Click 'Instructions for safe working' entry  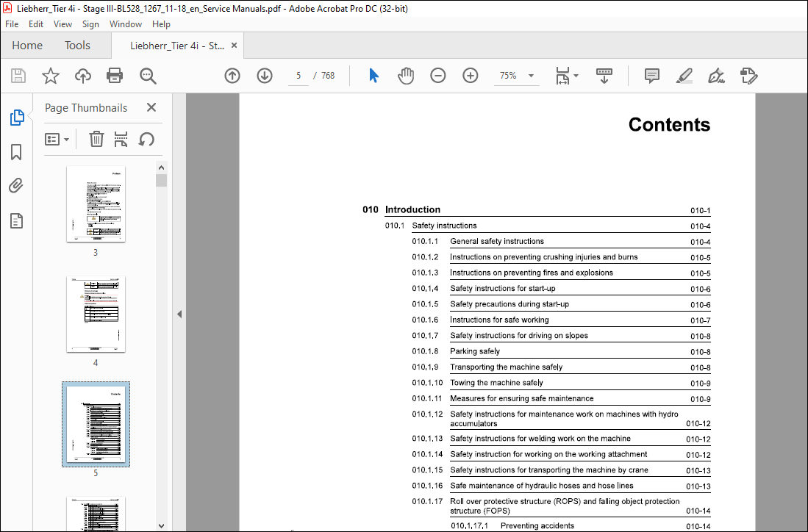point(561,320)
